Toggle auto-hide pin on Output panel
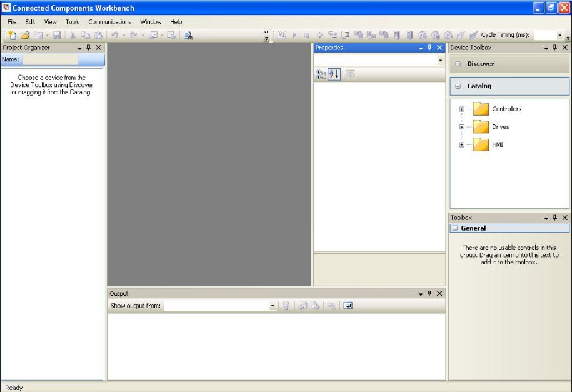 click(429, 293)
